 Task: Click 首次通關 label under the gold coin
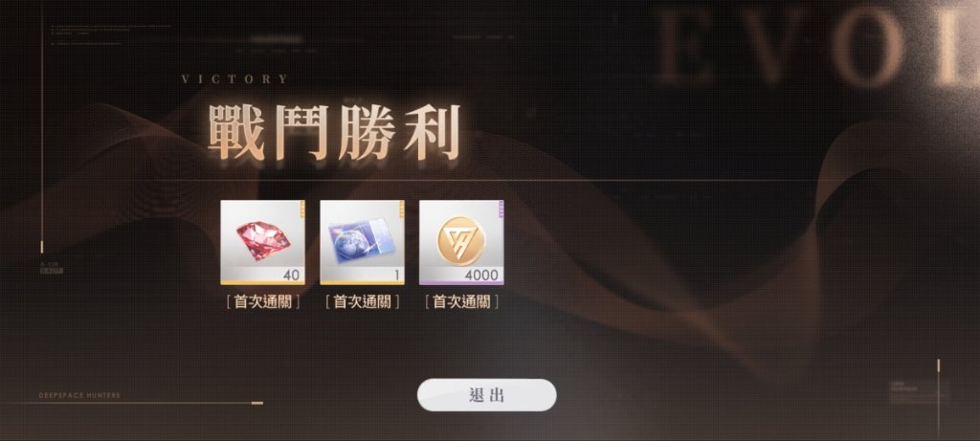461,302
